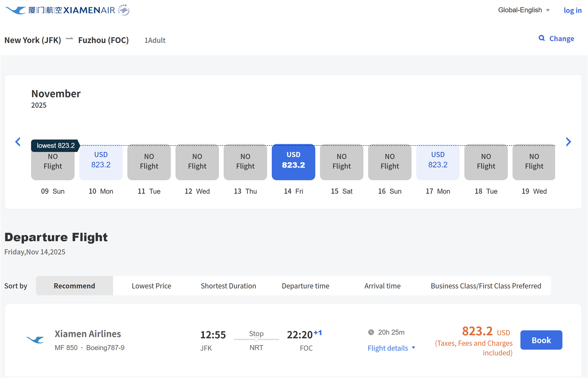Expand Flight details for MF 850

pyautogui.click(x=388, y=348)
